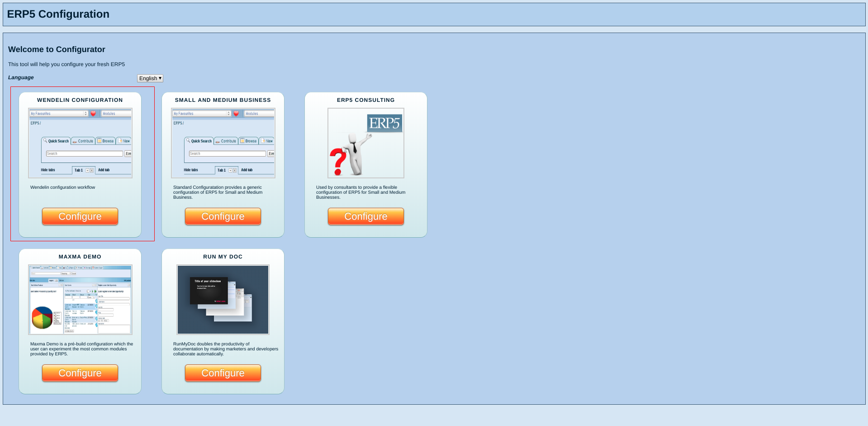Viewport: 868px width, 426px height.
Task: Click the MAXMA DEMO card title
Action: point(80,257)
